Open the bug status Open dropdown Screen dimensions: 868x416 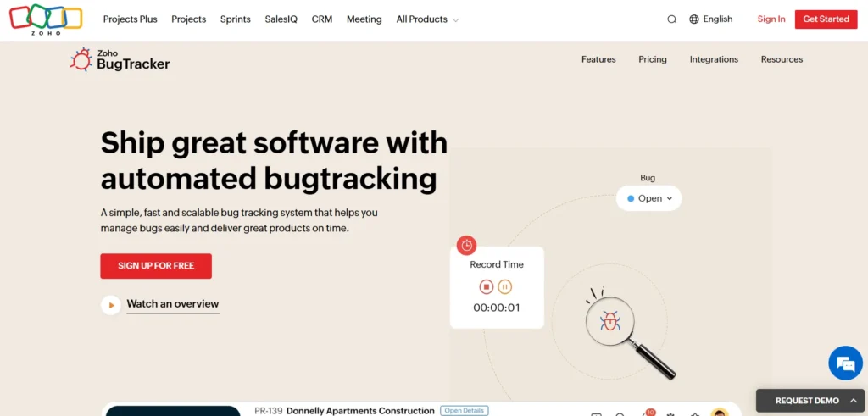coord(648,198)
